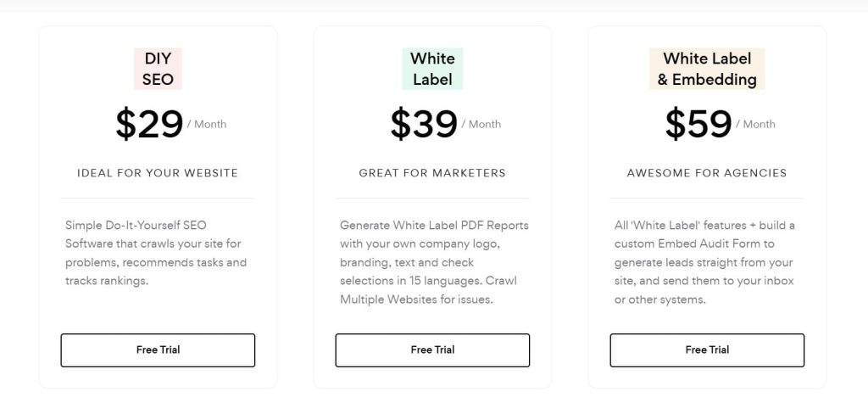Screen dimensions: 868x414
Task: Click the / Month label beside $59
Action: click(x=756, y=124)
